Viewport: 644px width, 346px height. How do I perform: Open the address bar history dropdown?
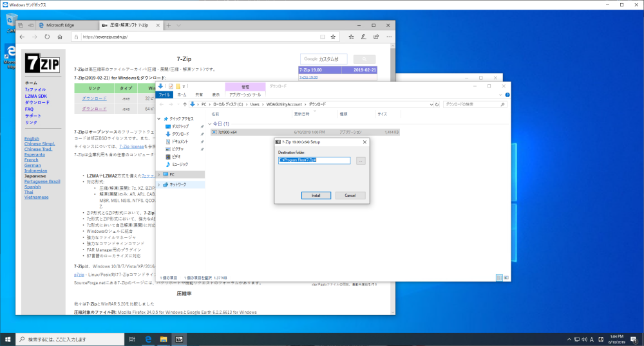(431, 105)
